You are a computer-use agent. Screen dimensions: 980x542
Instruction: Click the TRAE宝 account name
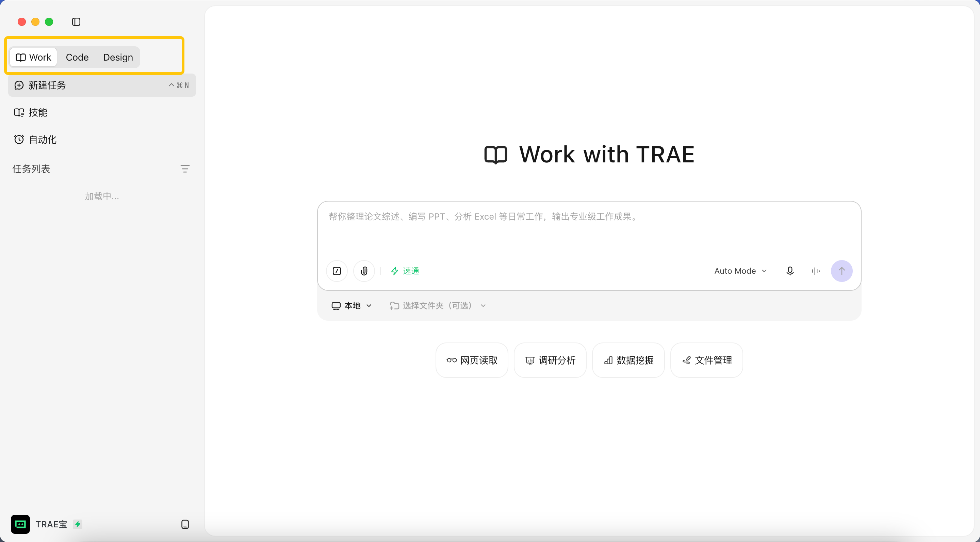coord(51,524)
